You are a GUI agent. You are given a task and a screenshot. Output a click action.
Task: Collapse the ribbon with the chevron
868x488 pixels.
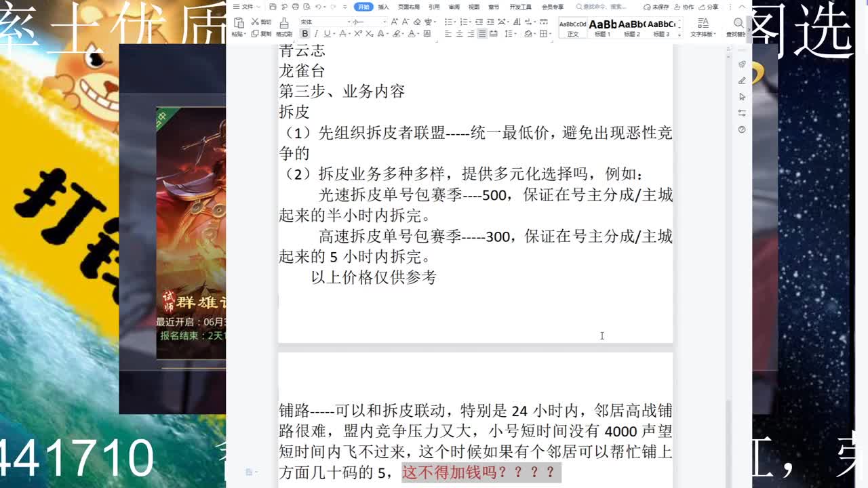[x=742, y=7]
